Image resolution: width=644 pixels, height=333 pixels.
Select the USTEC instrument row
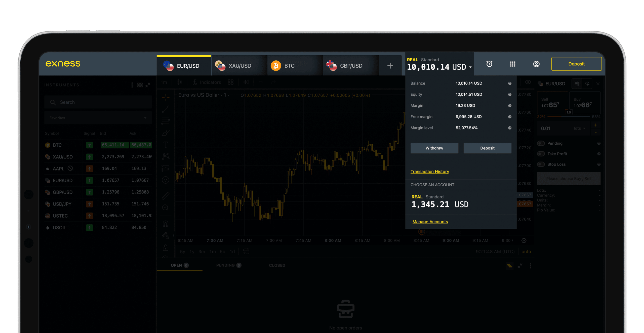98,216
